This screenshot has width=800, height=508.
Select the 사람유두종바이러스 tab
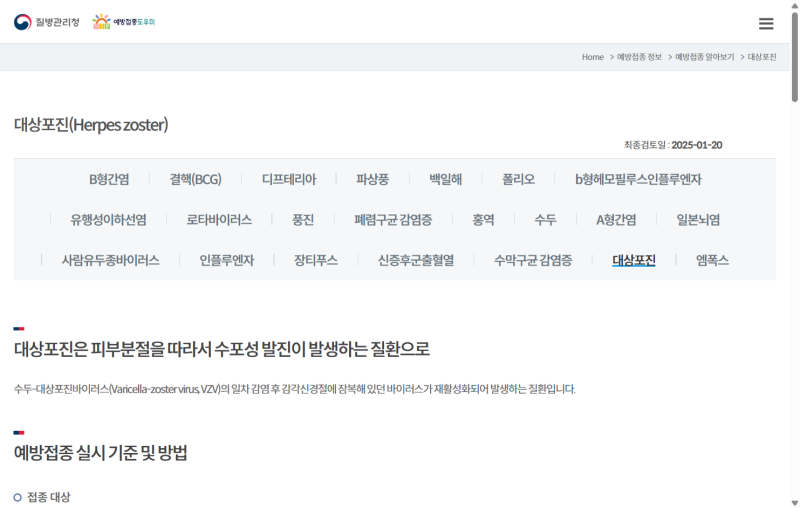click(110, 260)
